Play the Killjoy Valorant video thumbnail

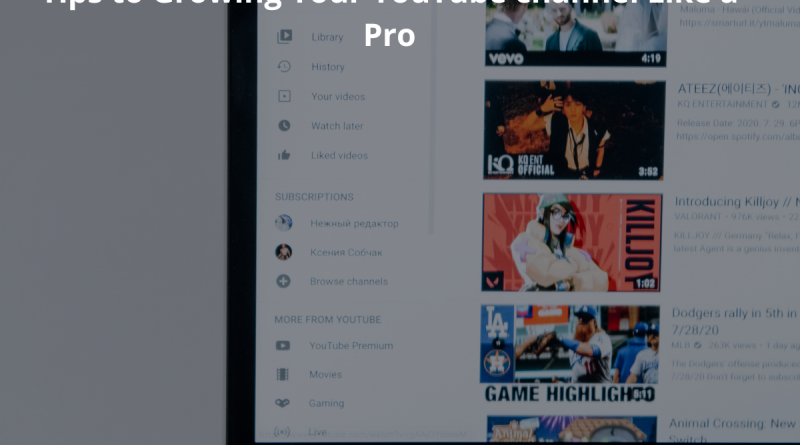(571, 243)
